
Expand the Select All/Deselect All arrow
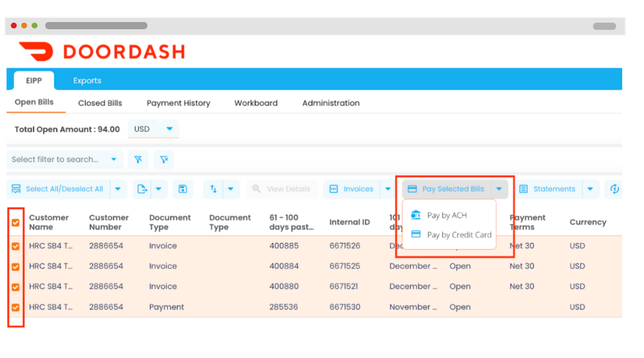(x=118, y=189)
